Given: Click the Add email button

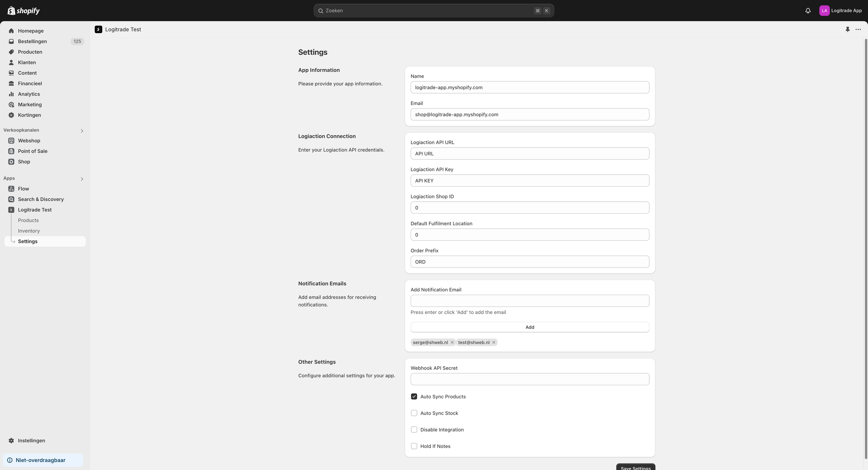Looking at the screenshot, I should coord(530,327).
